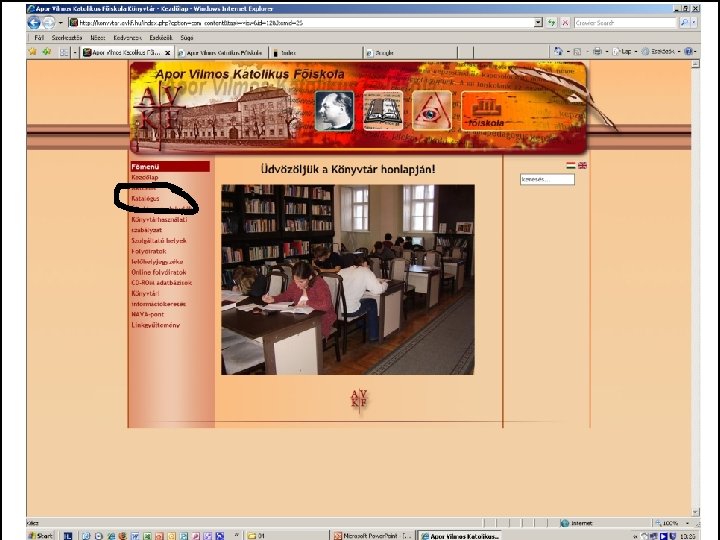Screen dimensions: 720x540
Task: Open a new blank tab
Action: pos(466,53)
